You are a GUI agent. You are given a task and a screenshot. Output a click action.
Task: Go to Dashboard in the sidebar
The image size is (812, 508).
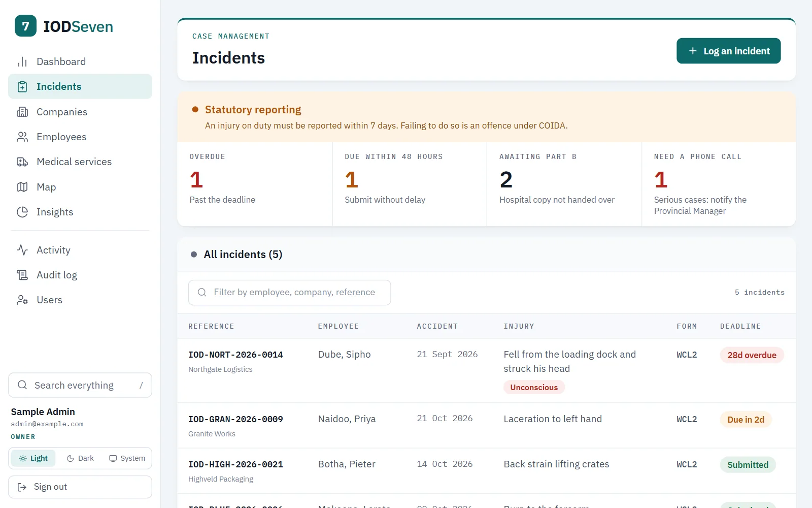tap(80, 61)
